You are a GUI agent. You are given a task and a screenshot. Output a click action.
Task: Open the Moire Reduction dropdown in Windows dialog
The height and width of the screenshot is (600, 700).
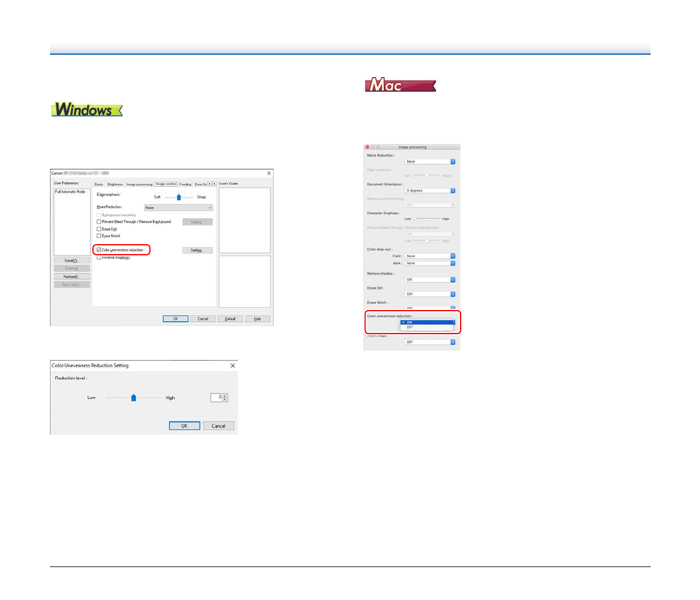[178, 208]
